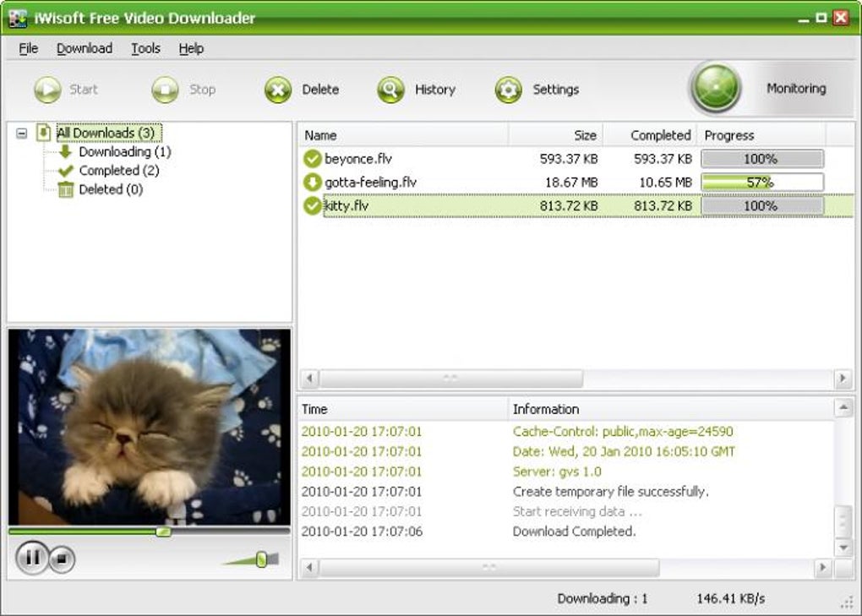
Task: Click the History button label
Action: point(435,90)
